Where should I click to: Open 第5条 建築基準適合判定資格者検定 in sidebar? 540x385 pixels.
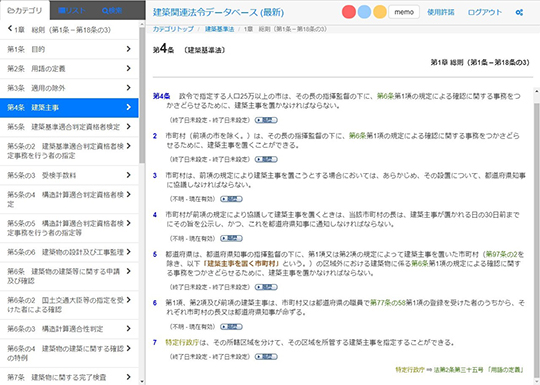click(x=69, y=127)
